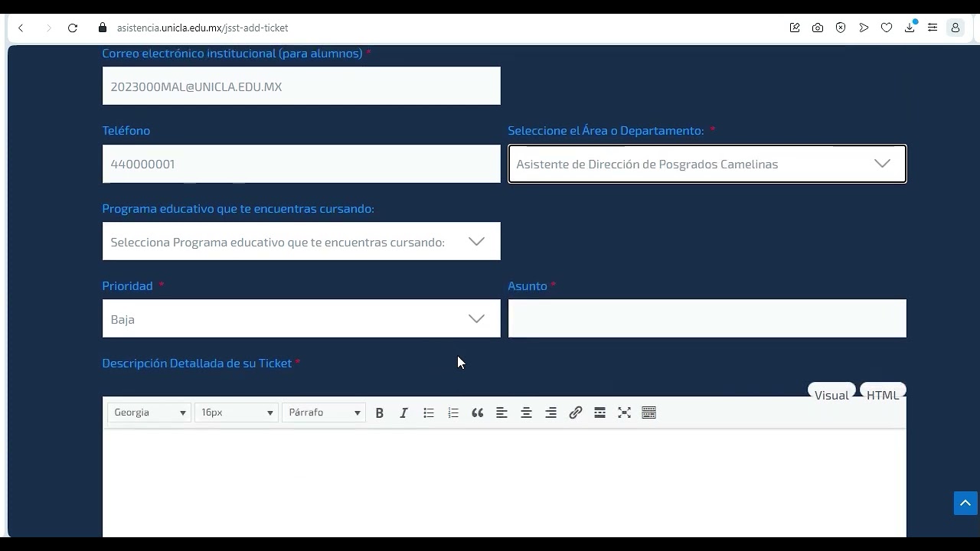
Task: Toggle bold formatting
Action: point(380,412)
